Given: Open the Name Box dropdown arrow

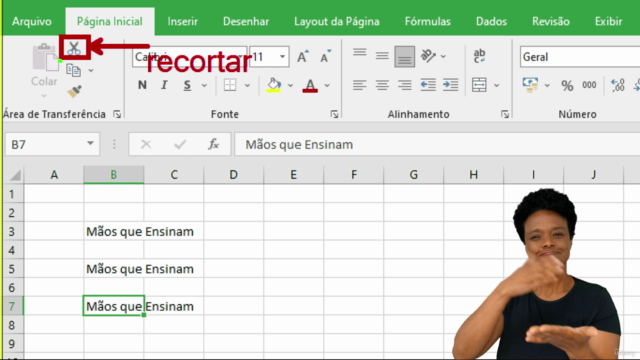Looking at the screenshot, I should click(x=90, y=144).
